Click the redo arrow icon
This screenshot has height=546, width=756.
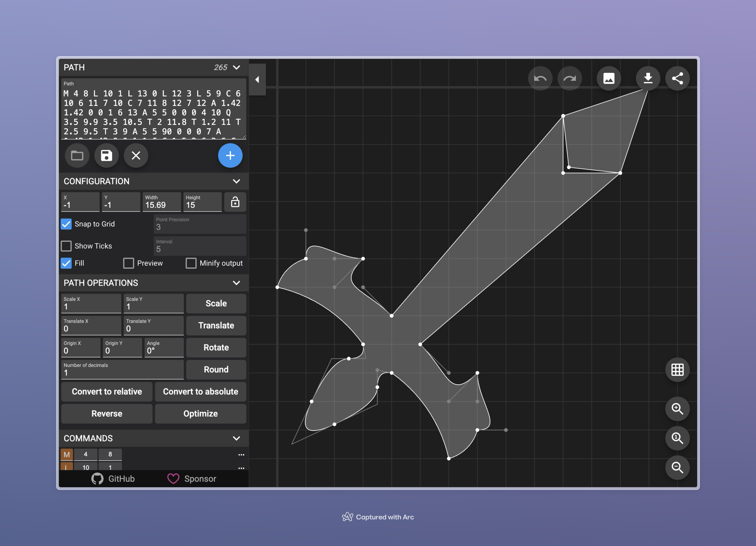click(569, 79)
